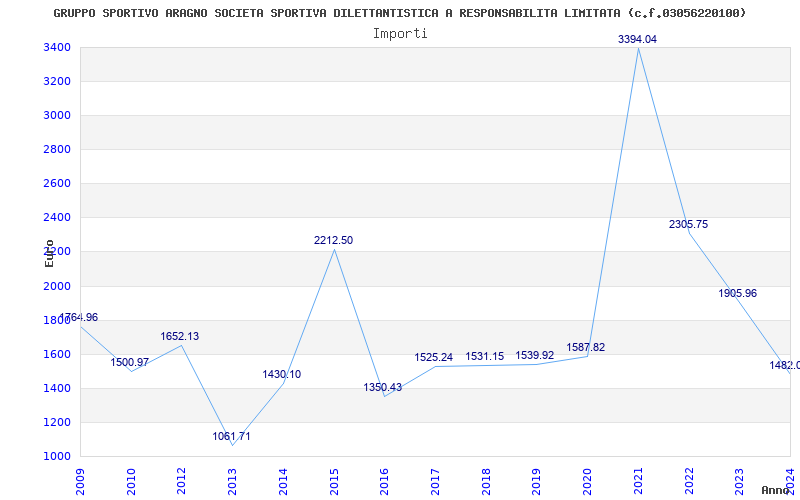This screenshot has height=500, width=800.
Task: Click the x-axis year 2016
Action: coord(385,481)
